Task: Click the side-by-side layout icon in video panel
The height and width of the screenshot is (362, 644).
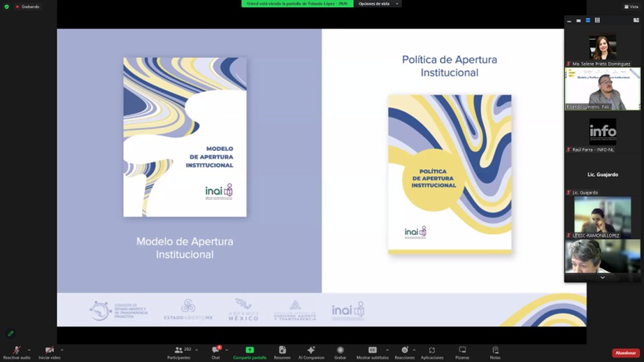Action: click(x=636, y=20)
